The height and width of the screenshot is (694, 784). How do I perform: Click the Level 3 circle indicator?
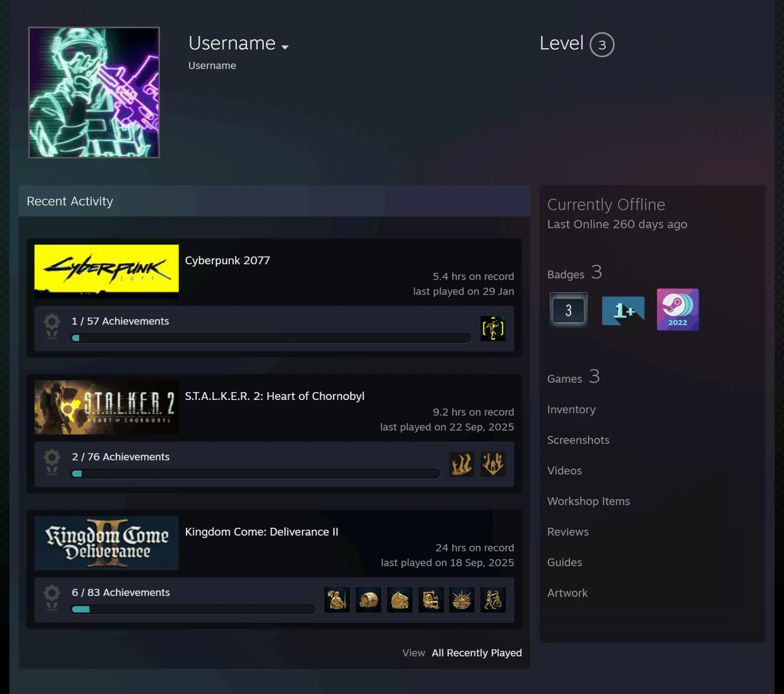[x=602, y=45]
